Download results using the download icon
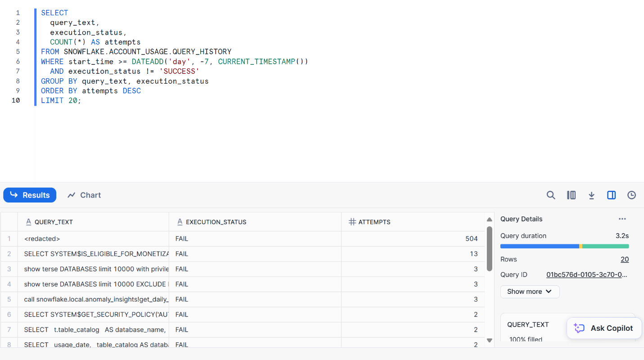 point(592,195)
